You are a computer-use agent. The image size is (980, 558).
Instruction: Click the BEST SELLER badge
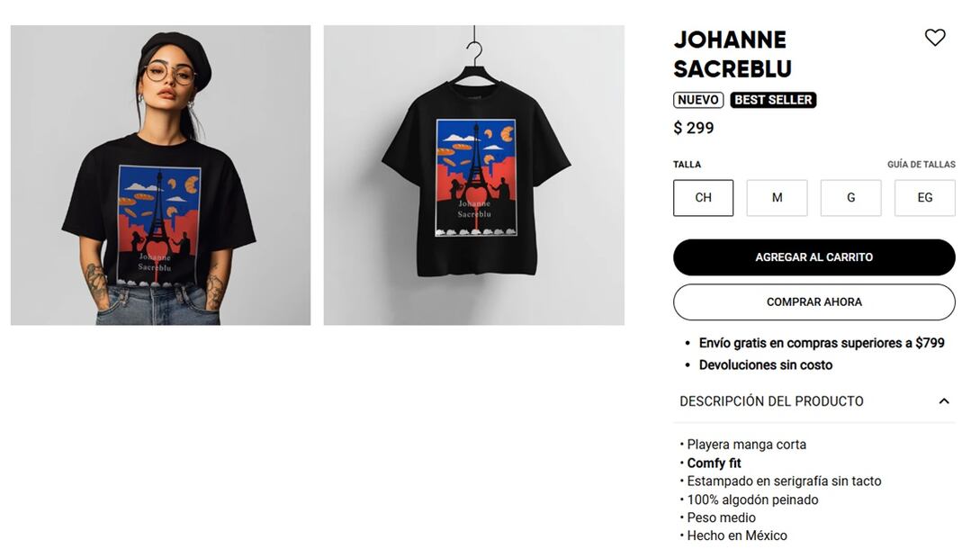[x=773, y=100]
